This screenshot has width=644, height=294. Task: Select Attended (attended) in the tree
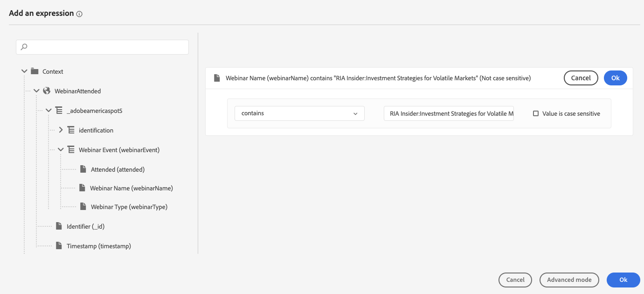(118, 169)
